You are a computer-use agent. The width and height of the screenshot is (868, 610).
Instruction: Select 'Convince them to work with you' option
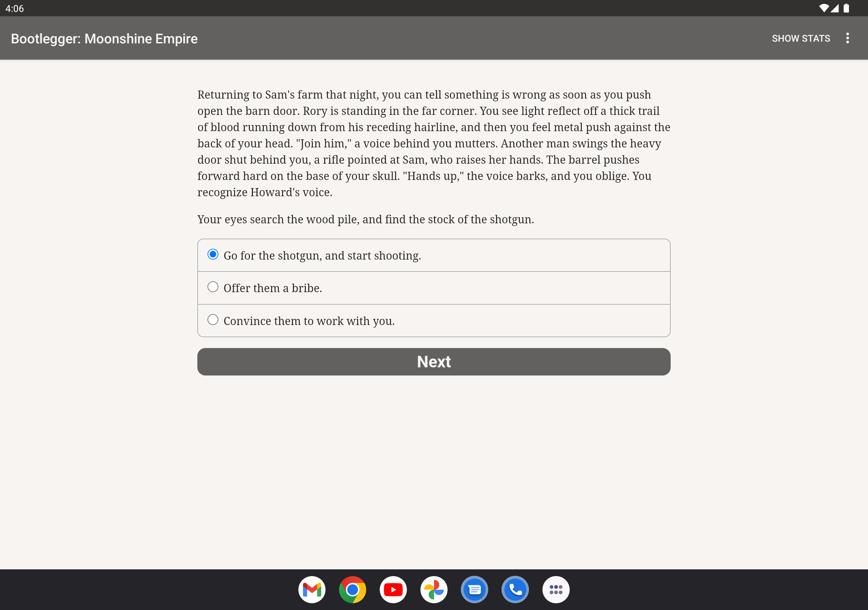pyautogui.click(x=434, y=321)
